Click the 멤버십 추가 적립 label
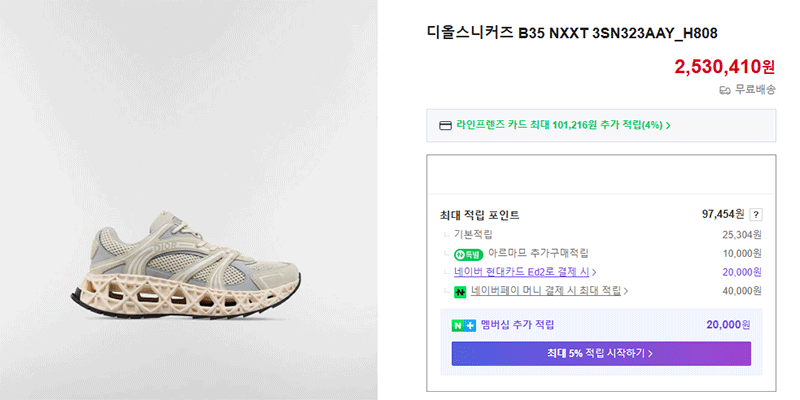 (x=517, y=325)
